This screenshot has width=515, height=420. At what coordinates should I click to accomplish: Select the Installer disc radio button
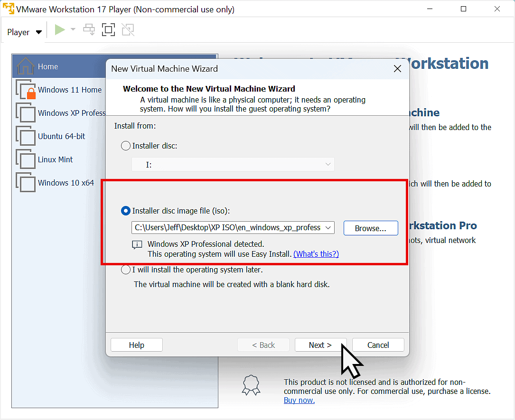tap(126, 146)
